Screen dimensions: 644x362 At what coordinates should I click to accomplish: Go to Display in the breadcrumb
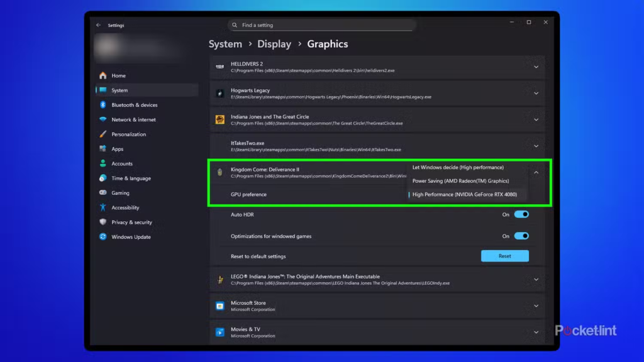coord(274,44)
